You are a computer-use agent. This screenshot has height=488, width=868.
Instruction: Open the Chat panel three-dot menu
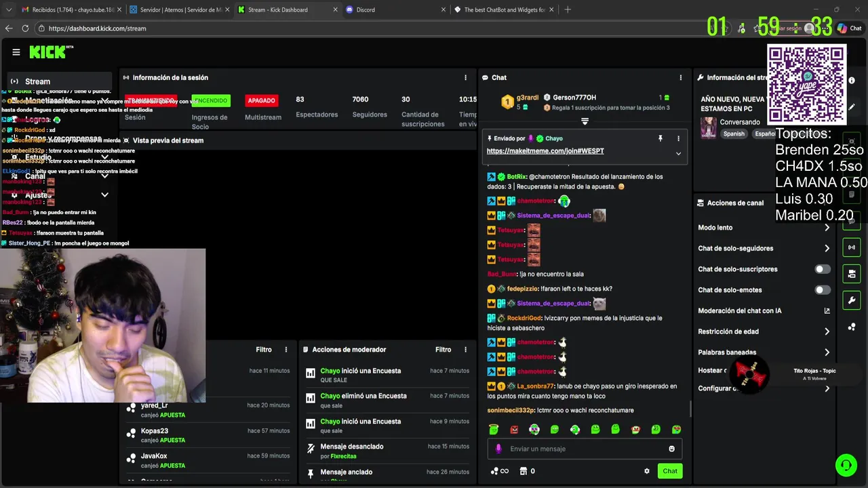(680, 78)
